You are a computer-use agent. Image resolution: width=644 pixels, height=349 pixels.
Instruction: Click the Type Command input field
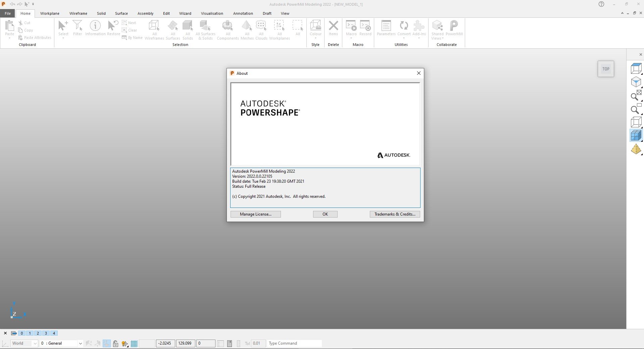pyautogui.click(x=294, y=343)
